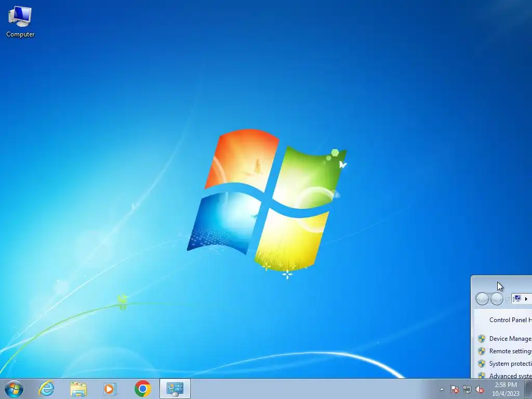Open the Control Panel Home link
The image size is (532, 399).
(510, 320)
